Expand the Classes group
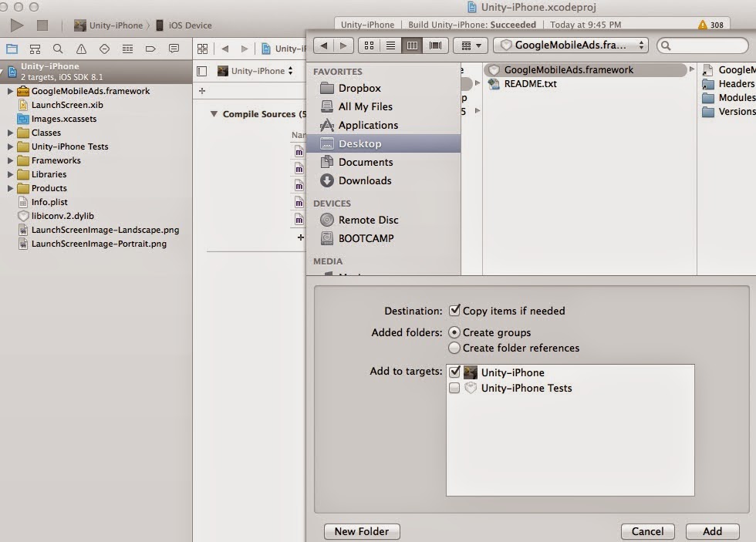 (9, 133)
